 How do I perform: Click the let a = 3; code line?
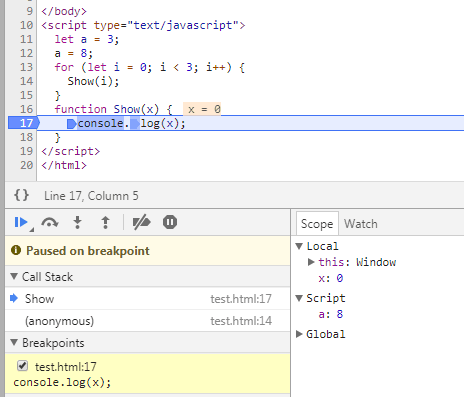click(87, 39)
